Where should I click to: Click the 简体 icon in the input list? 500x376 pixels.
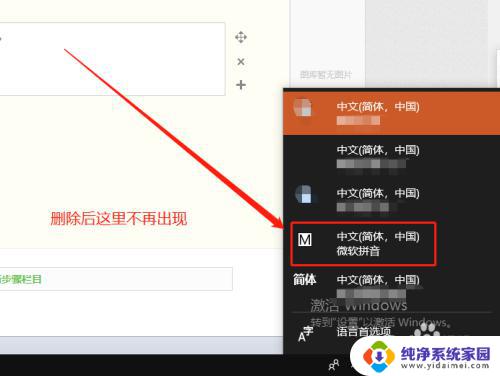pyautogui.click(x=304, y=279)
